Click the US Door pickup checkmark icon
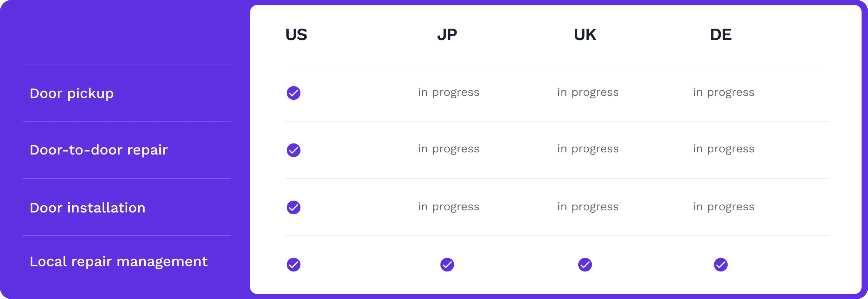Screen dimensions: 868x299 pos(294,93)
